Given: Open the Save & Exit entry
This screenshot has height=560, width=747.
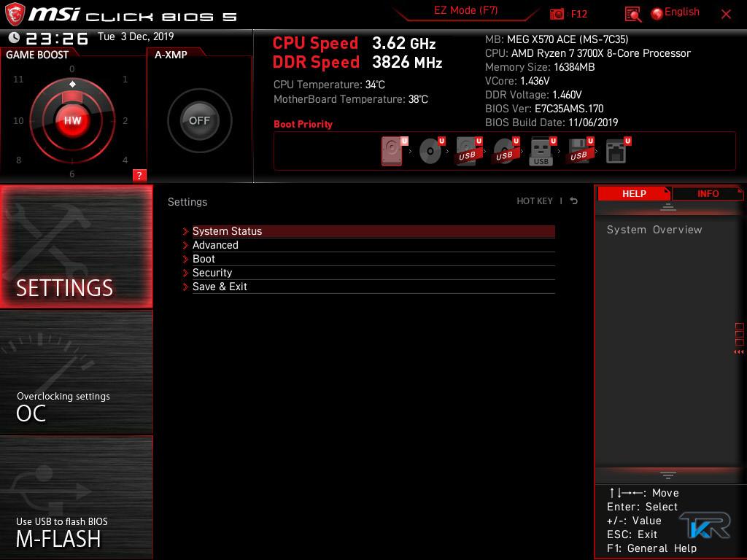Looking at the screenshot, I should click(x=373, y=287).
